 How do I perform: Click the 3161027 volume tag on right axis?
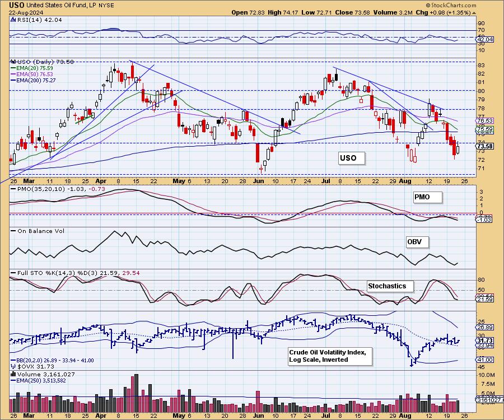(489, 400)
